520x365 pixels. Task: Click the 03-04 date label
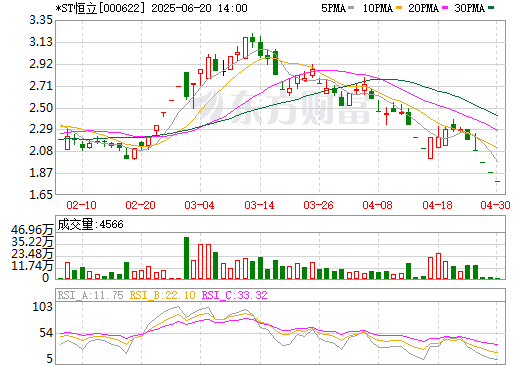point(199,205)
